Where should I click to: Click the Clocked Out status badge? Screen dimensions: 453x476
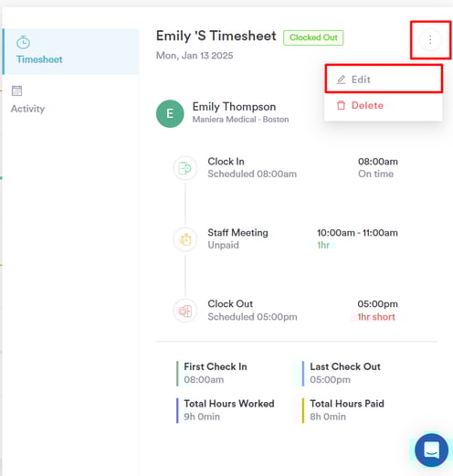(313, 37)
